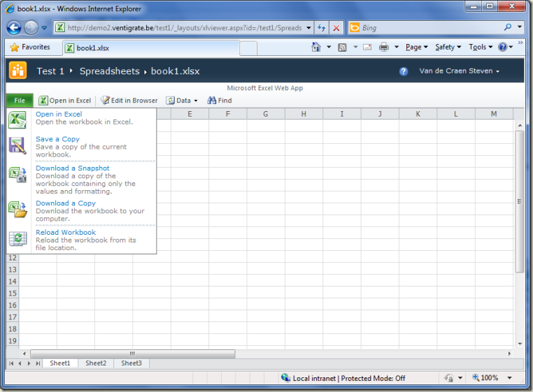Click the Reload Workbook icon

pyautogui.click(x=17, y=238)
